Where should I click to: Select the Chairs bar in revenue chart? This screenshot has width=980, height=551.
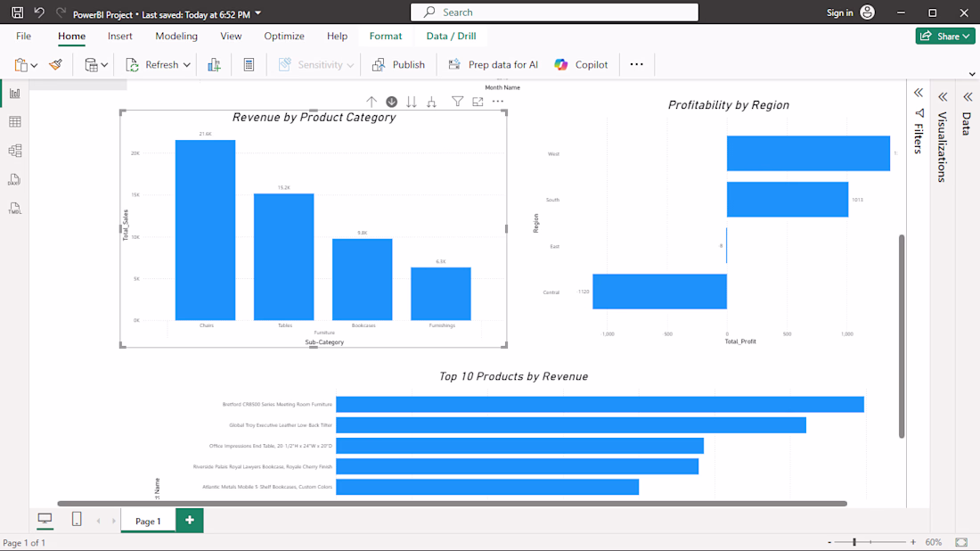coord(205,230)
